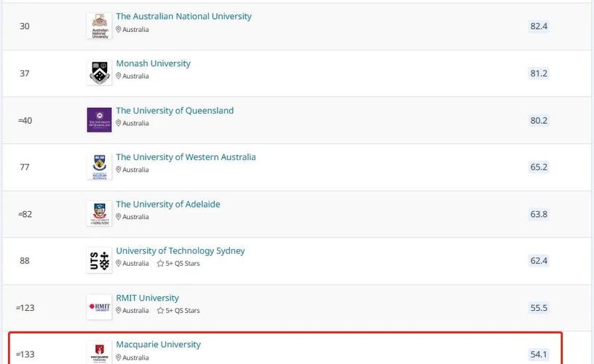
Task: Click the UTS logo
Action: tap(99, 261)
